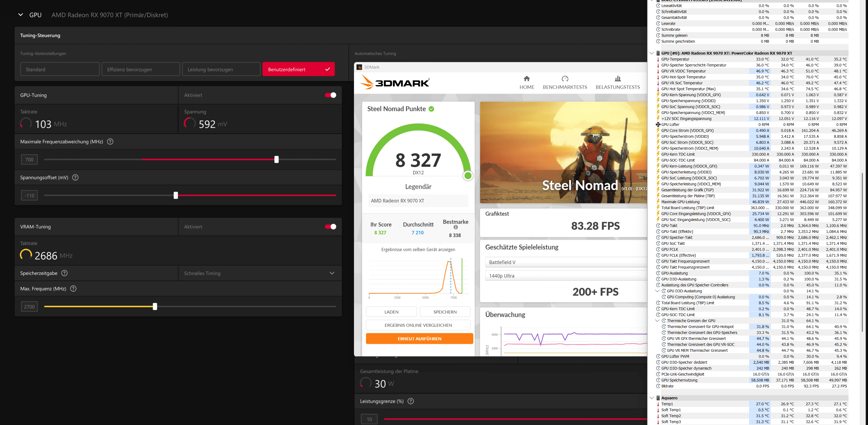Click the SPEICHERN button
The image size is (868, 425).
coord(445,312)
